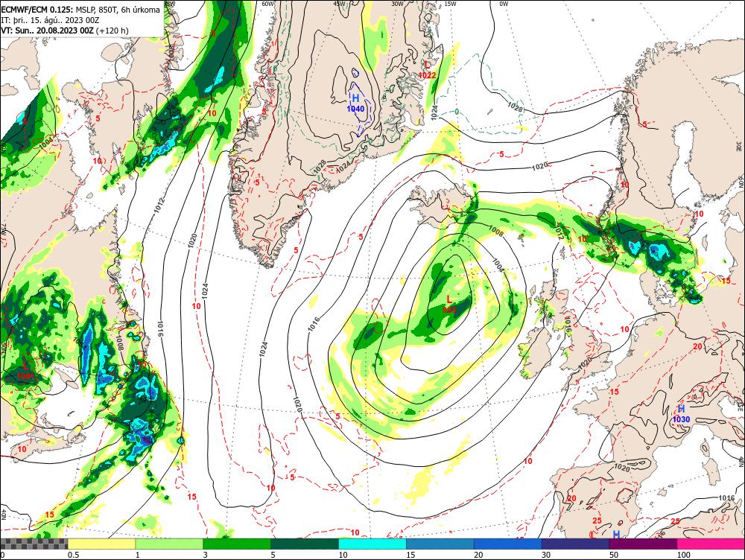The width and height of the screenshot is (745, 560).
Task: Click the "0W" longitude label at the top
Action: click(x=504, y=4)
